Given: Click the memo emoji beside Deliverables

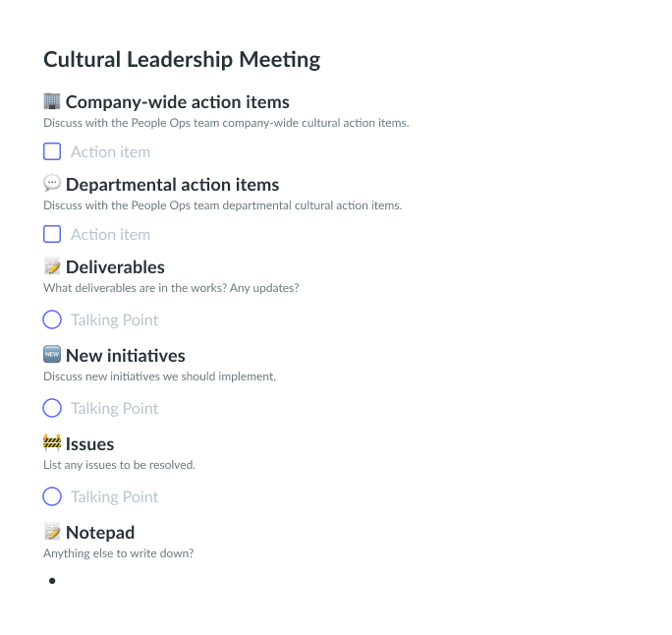Looking at the screenshot, I should click(52, 266).
